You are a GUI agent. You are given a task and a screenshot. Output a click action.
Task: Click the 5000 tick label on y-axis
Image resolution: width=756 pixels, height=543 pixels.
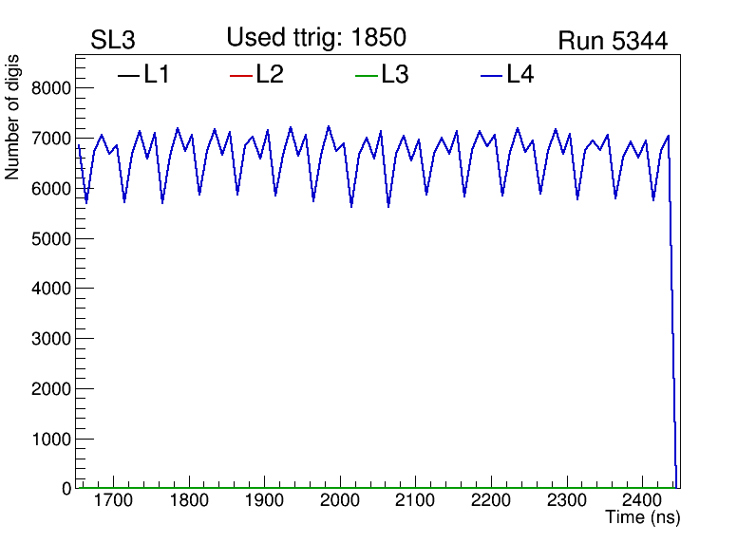click(x=52, y=238)
